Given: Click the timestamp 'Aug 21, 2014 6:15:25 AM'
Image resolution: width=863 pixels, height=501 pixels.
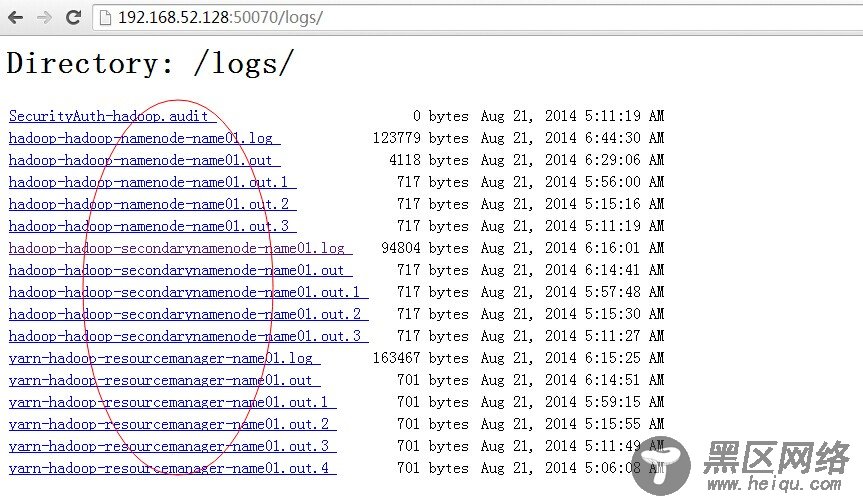Looking at the screenshot, I should [572, 358].
